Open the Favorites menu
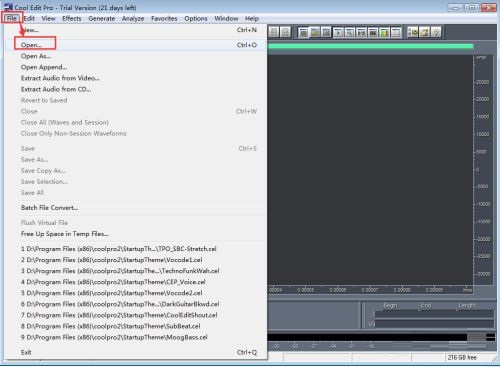The image size is (500, 367). click(164, 18)
